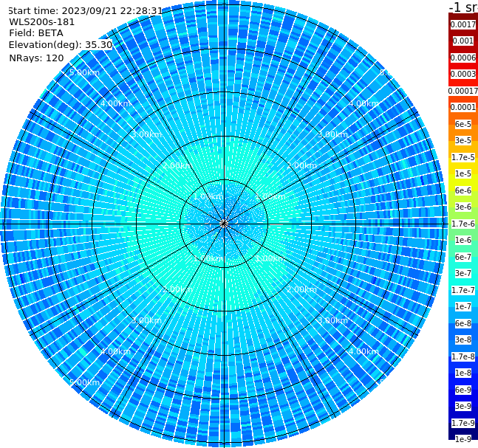Click the 6e-5 colorbar label

(463, 124)
